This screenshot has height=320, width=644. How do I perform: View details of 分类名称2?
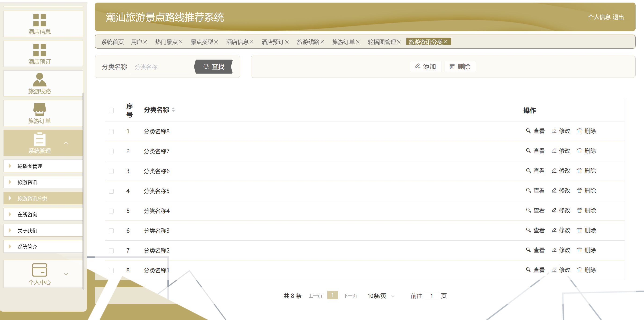(535, 250)
